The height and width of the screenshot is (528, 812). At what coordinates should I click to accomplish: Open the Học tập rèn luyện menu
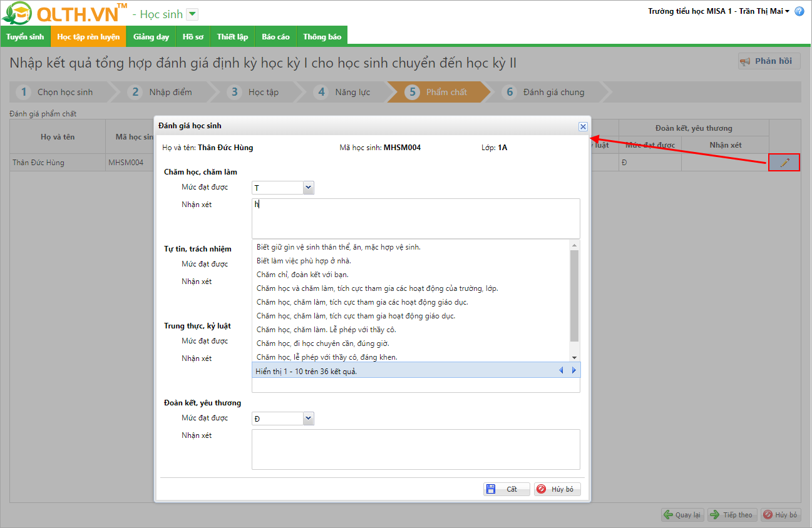pyautogui.click(x=88, y=36)
